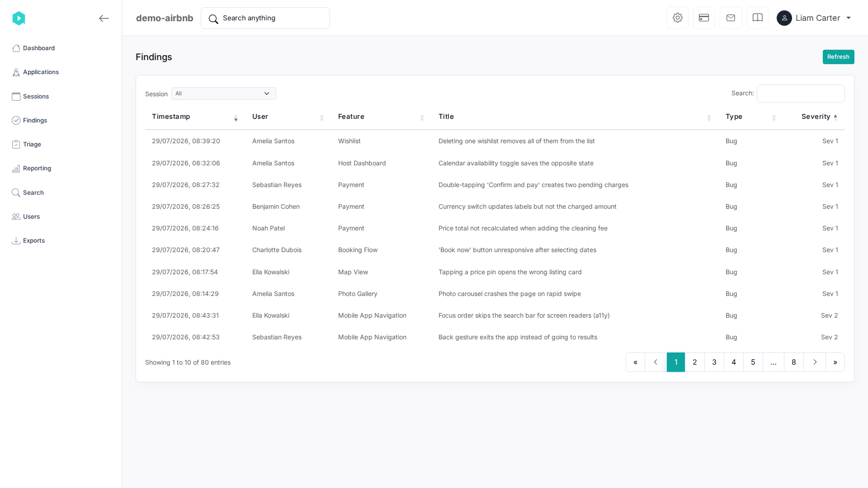Screen dimensions: 868x488
Task: Click the app logo icon
Action: pyautogui.click(x=19, y=18)
